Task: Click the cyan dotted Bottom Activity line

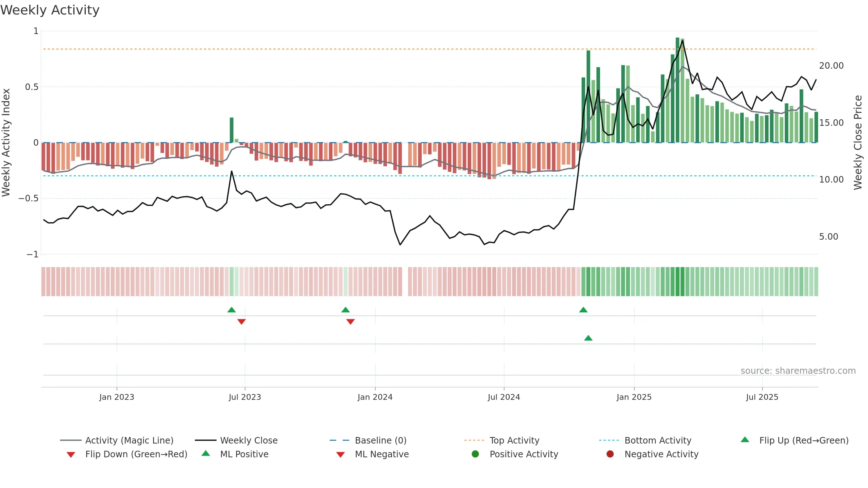Action: tap(430, 176)
